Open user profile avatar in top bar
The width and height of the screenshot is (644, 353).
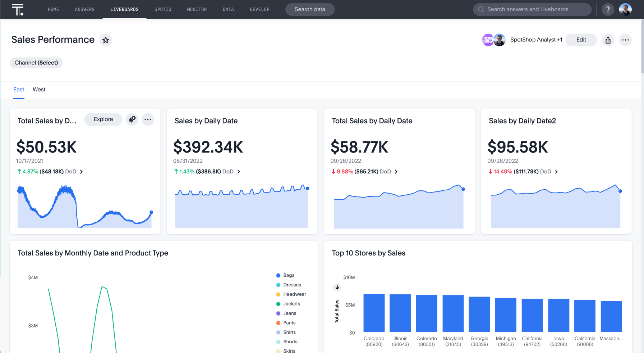tap(625, 10)
